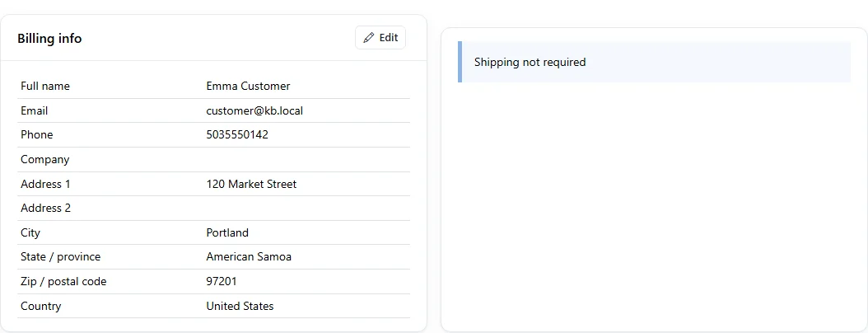Select the name Emma Customer

(248, 86)
